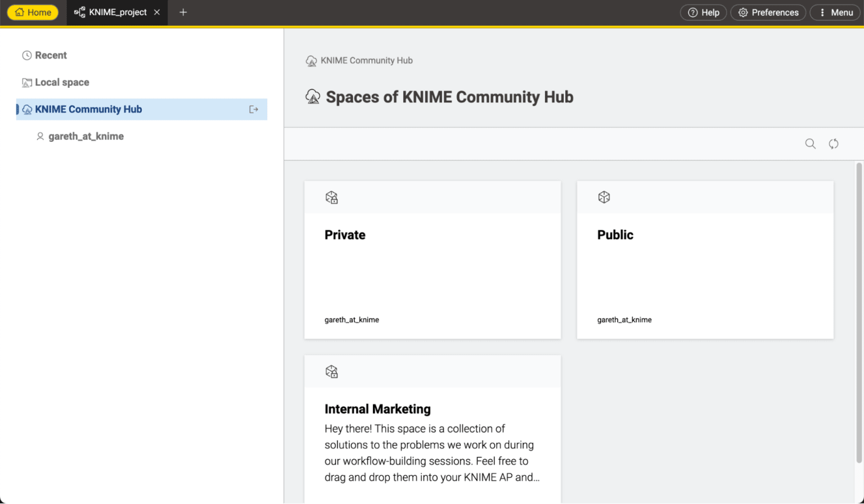Close the KNIME_project tab

(x=157, y=12)
